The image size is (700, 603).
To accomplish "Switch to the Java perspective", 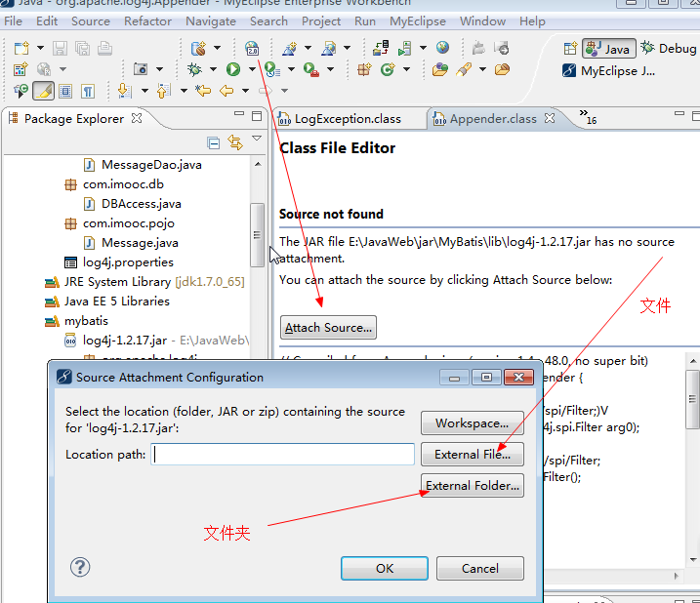I will click(609, 48).
